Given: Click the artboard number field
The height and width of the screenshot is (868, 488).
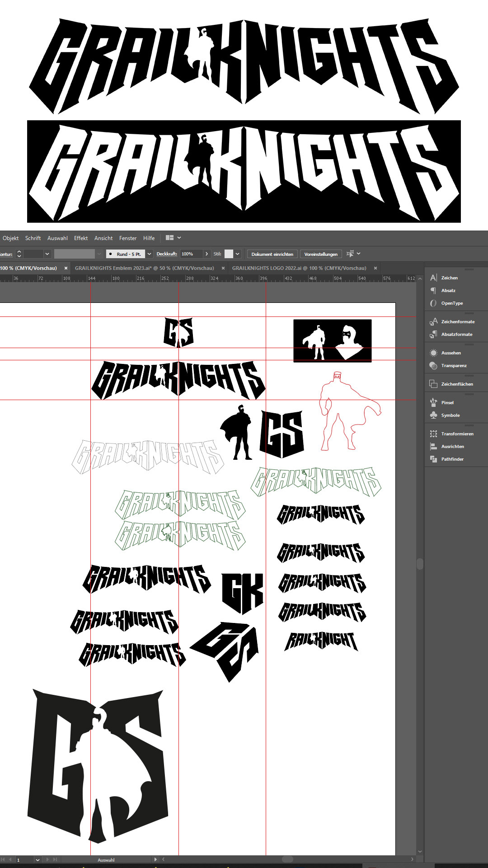Looking at the screenshot, I should click(x=25, y=859).
